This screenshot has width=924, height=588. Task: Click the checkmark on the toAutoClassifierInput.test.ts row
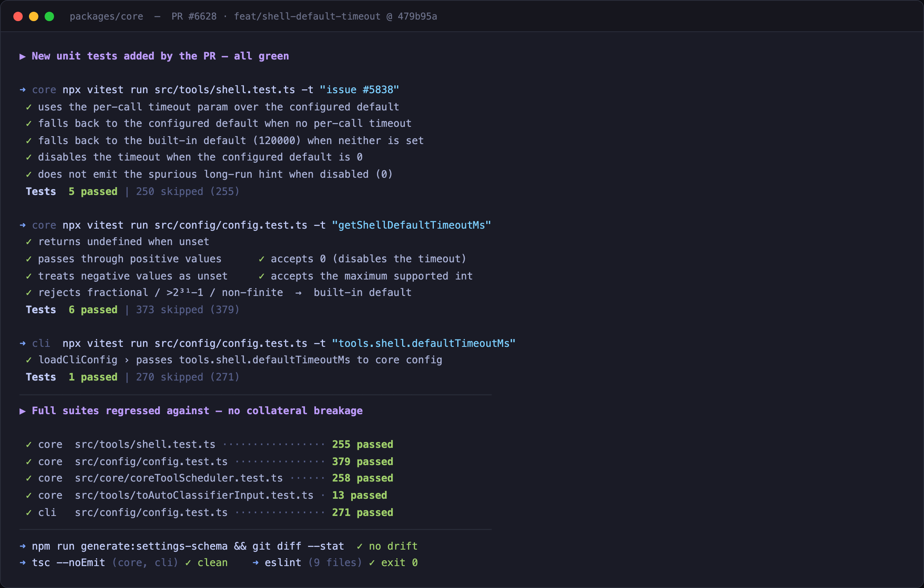pyautogui.click(x=29, y=496)
